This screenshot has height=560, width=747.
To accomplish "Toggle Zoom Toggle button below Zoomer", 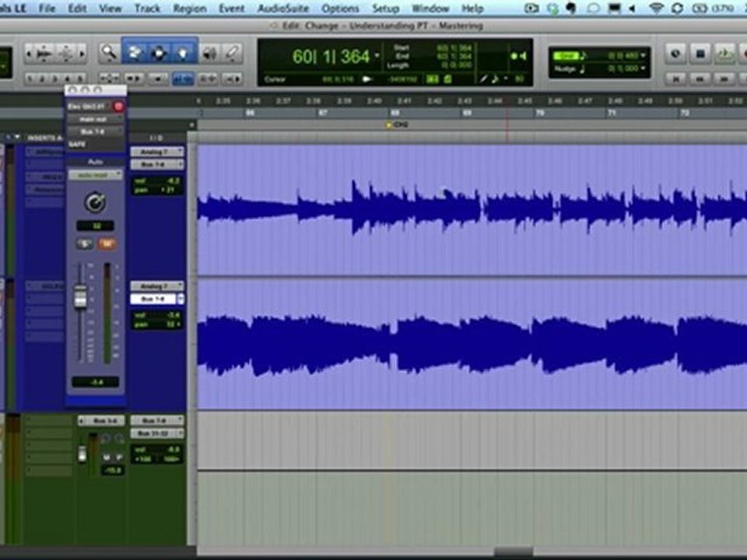I will point(109,78).
